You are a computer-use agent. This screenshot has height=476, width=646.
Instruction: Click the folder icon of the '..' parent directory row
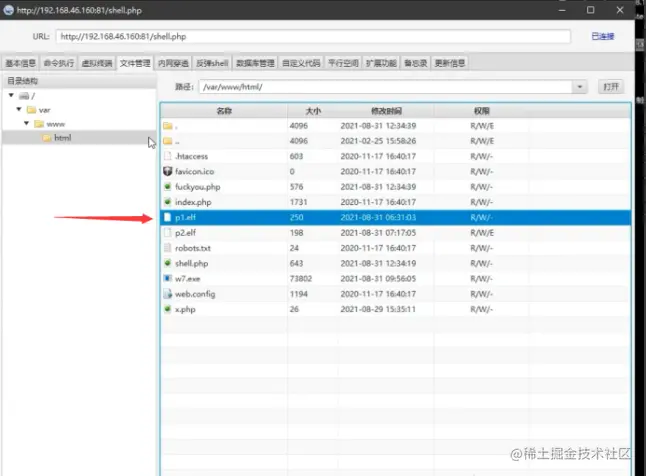(x=167, y=141)
